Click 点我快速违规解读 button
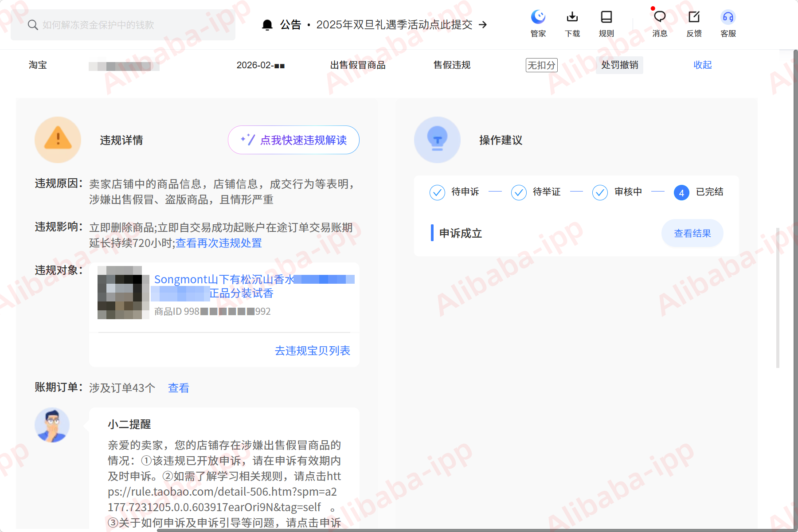Screen dimensions: 798x532 click(293, 140)
